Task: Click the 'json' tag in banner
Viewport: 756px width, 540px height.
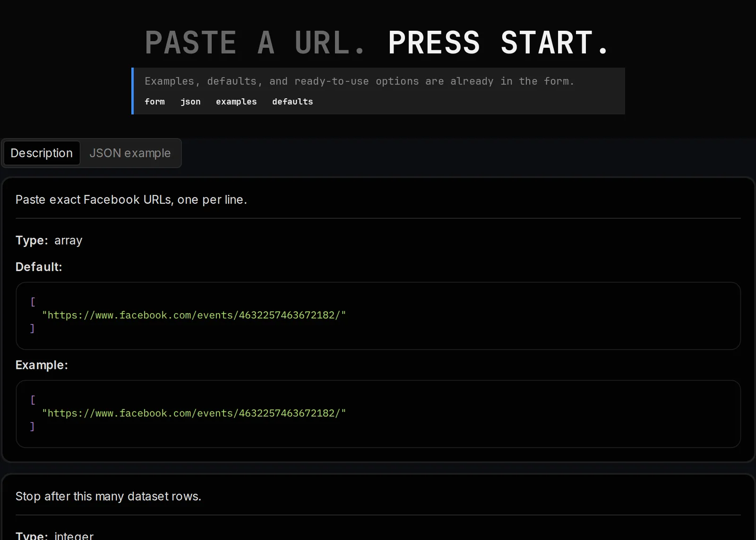Action: pyautogui.click(x=190, y=102)
